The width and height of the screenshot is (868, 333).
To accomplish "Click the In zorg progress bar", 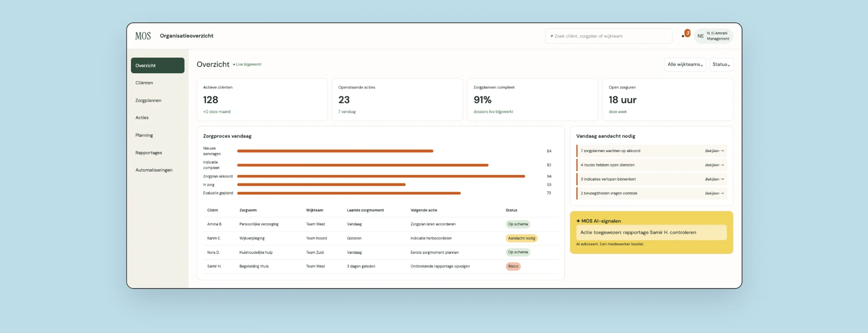I will tap(321, 185).
